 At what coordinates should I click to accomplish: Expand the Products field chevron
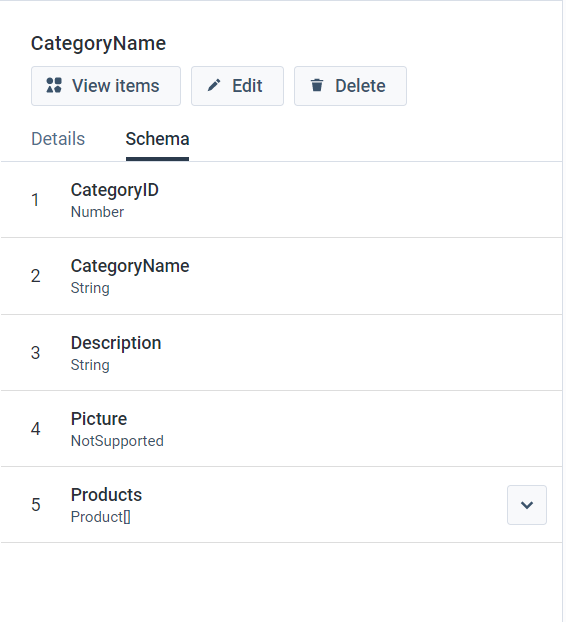point(527,505)
